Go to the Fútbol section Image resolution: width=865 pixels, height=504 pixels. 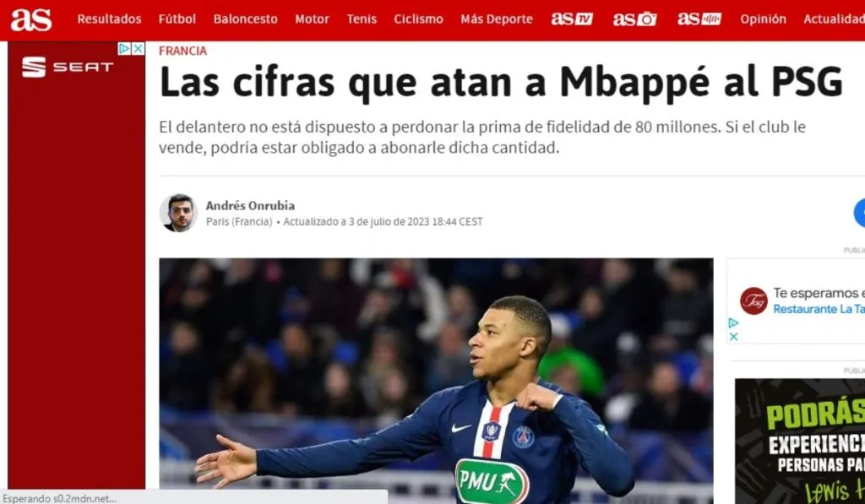[177, 19]
